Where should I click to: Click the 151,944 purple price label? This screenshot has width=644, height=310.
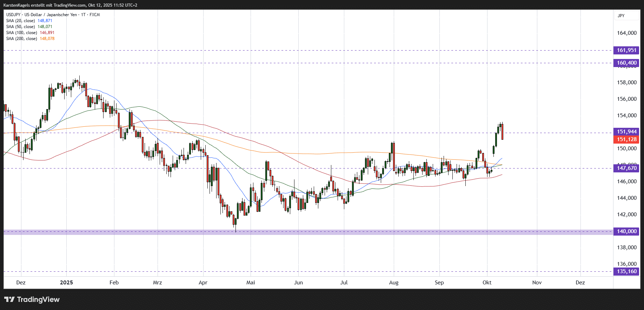point(626,132)
